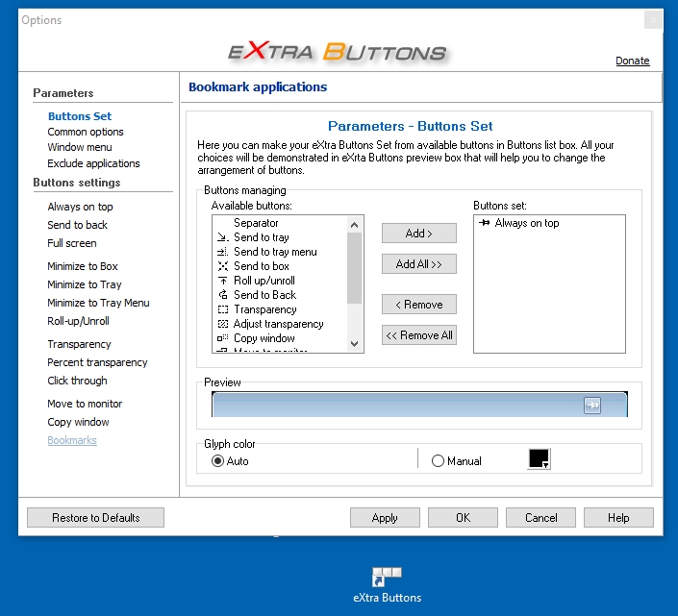Open Minimize to Box settings

pos(83,266)
